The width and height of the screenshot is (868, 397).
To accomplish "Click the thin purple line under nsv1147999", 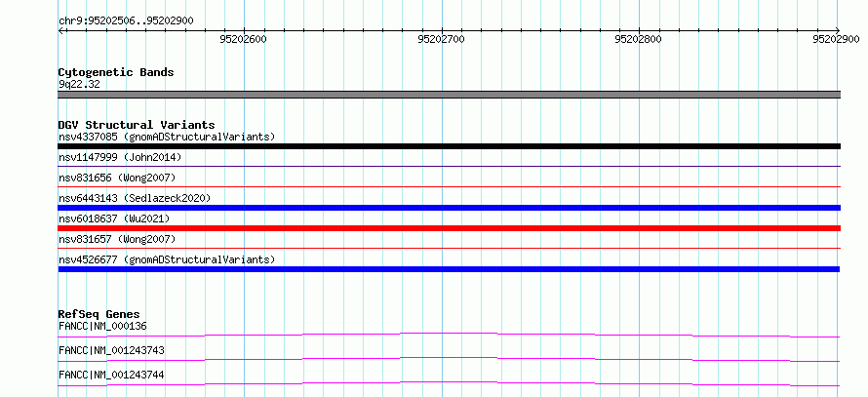I will tap(449, 166).
